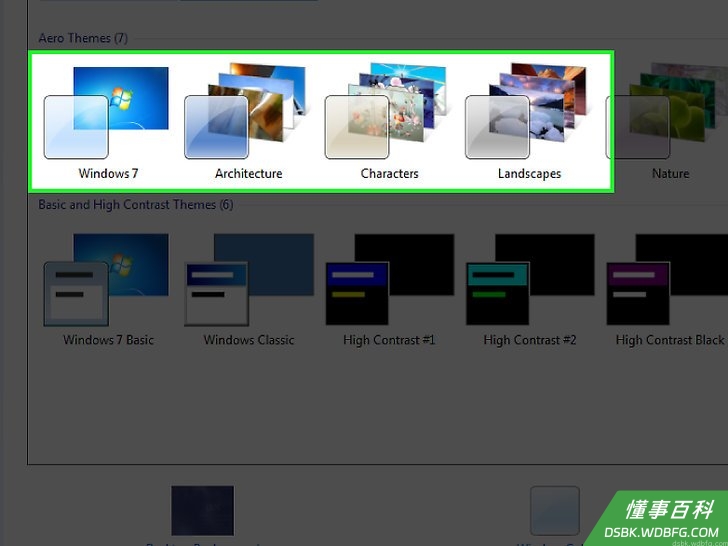This screenshot has width=728, height=546.
Task: Apply High Contrast Black theme
Action: pyautogui.click(x=669, y=290)
